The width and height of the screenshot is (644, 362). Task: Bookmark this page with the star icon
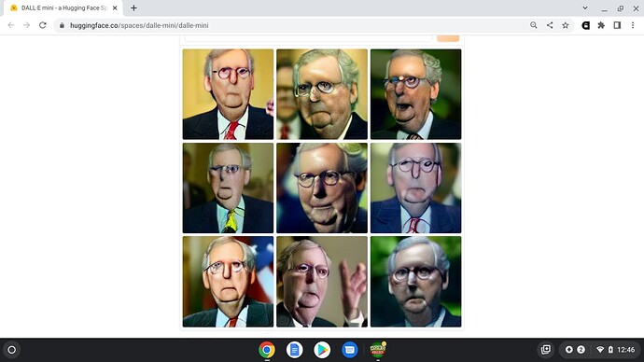click(566, 25)
